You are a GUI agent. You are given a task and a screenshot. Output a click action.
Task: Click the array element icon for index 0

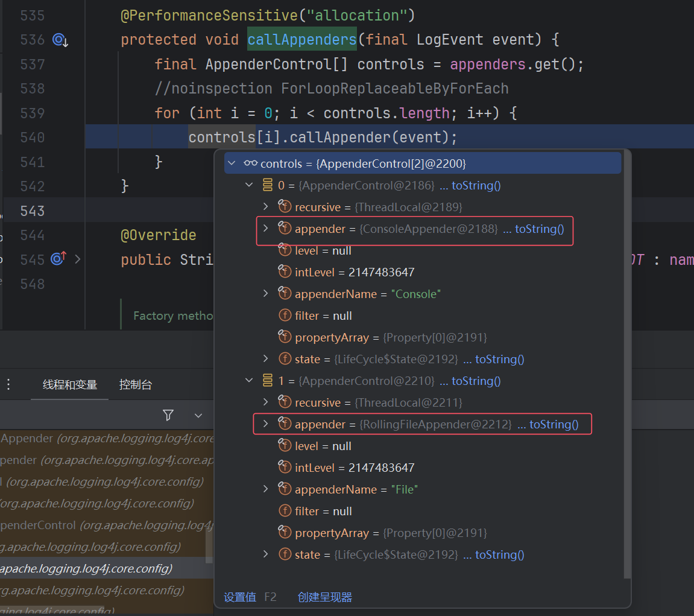coord(268,185)
